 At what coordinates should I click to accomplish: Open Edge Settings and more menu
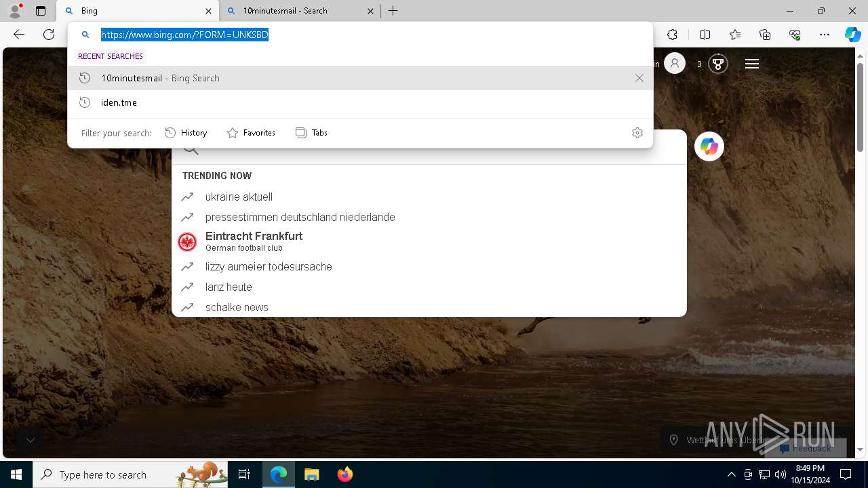(825, 35)
